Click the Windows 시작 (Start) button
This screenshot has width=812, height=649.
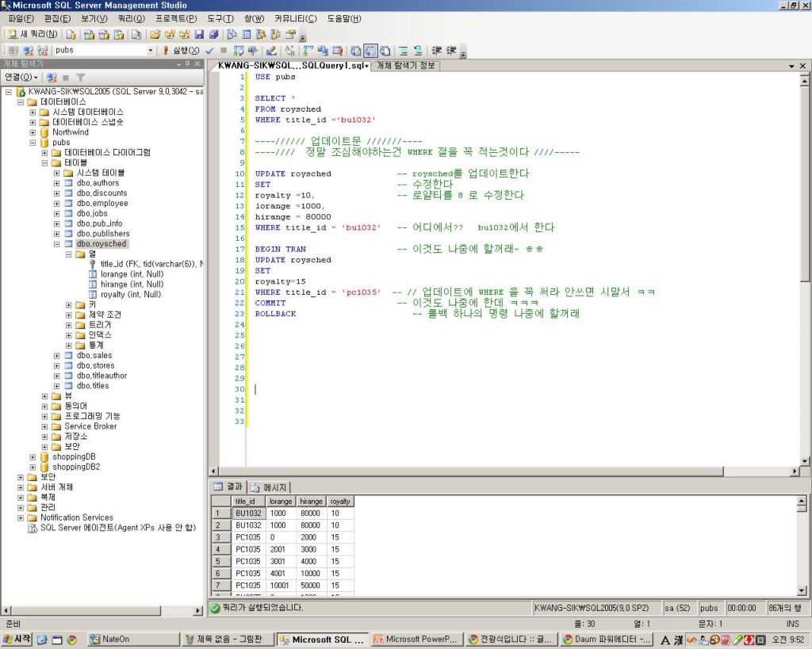tap(17, 639)
